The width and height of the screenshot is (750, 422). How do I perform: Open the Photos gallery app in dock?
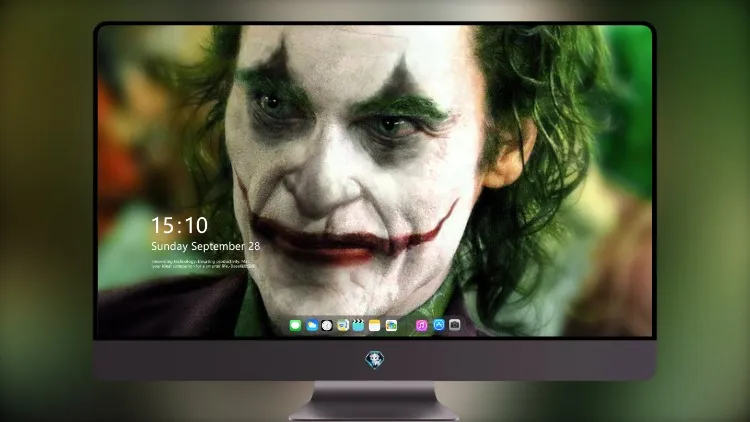[391, 325]
